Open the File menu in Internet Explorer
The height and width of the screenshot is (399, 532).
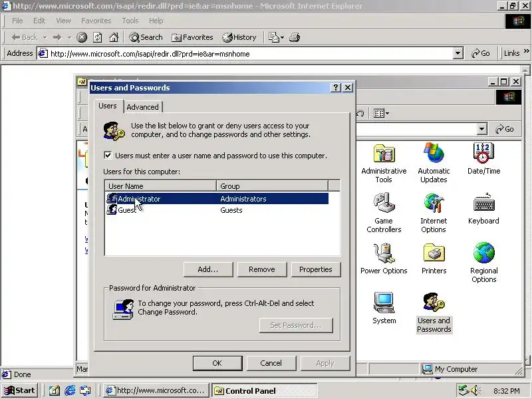pyautogui.click(x=17, y=21)
